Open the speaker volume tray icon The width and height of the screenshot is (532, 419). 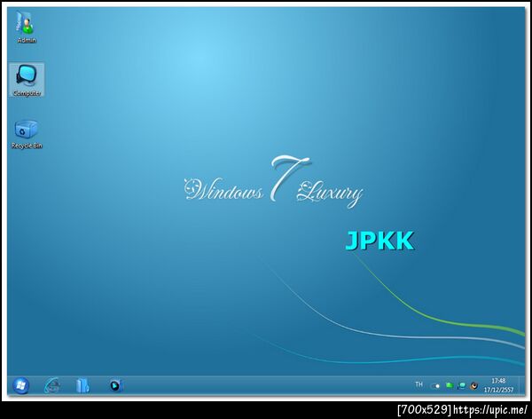pyautogui.click(x=474, y=385)
